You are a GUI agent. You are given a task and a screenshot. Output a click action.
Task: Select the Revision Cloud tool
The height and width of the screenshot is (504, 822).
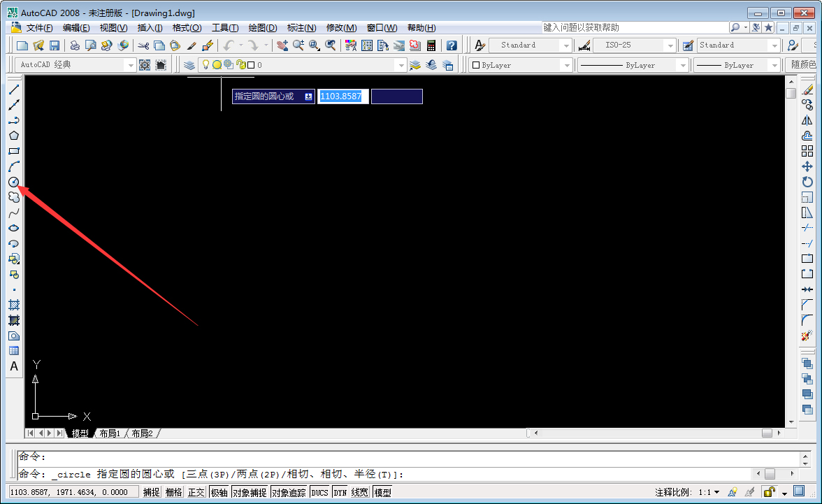[14, 197]
